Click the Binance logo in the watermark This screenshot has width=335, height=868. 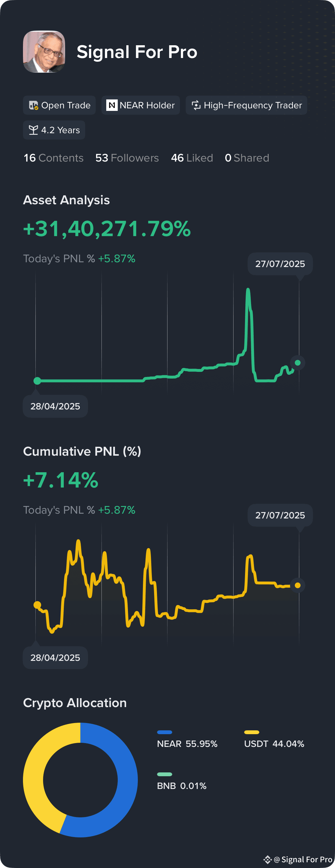(268, 859)
